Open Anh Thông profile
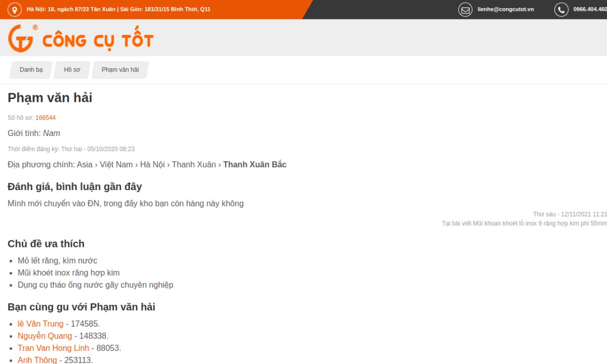This screenshot has height=364, width=607. pos(37,360)
